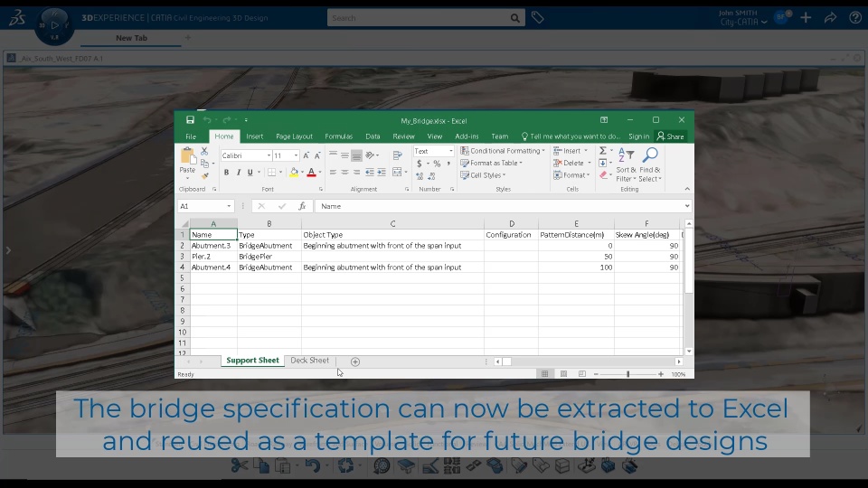Apply the yellow fill color bucket
Screen dimensions: 868x488
coord(294,172)
